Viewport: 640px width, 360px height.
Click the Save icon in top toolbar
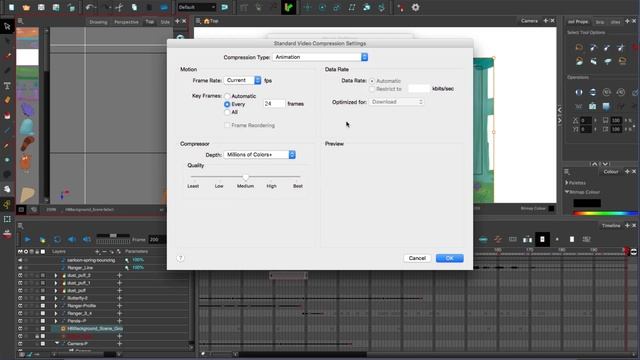[x=41, y=7]
